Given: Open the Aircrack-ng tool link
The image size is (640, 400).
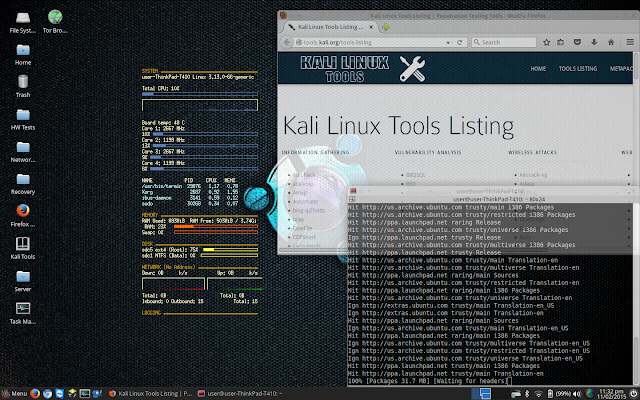Looking at the screenshot, I should 533,175.
